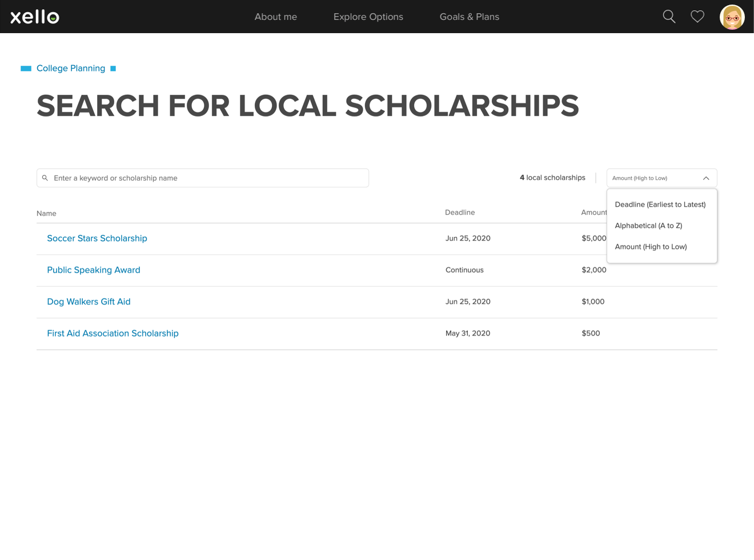Open Dog Walkers Gift Aid
This screenshot has height=560, width=754.
coord(89,302)
